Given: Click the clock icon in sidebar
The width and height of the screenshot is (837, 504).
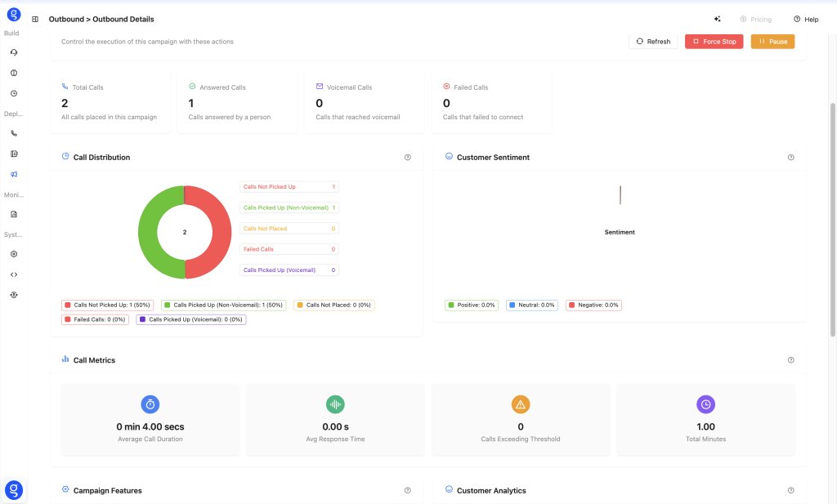Looking at the screenshot, I should (14, 93).
